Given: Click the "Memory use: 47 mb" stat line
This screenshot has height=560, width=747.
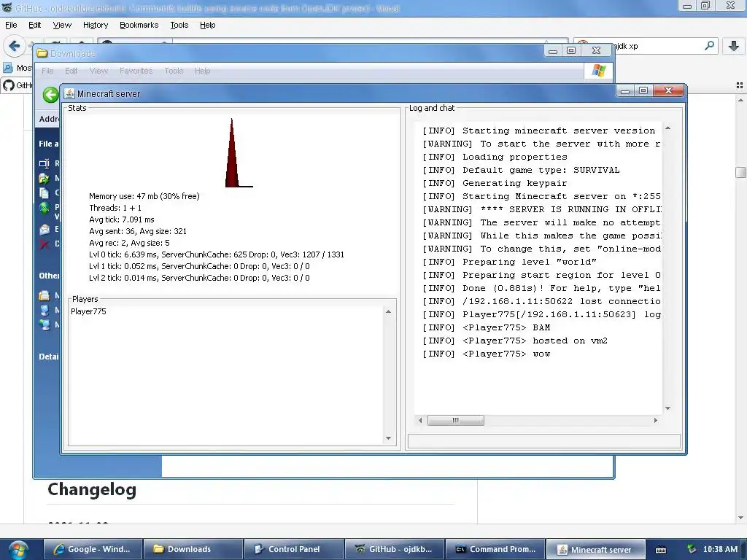Looking at the screenshot, I should pos(144,195).
